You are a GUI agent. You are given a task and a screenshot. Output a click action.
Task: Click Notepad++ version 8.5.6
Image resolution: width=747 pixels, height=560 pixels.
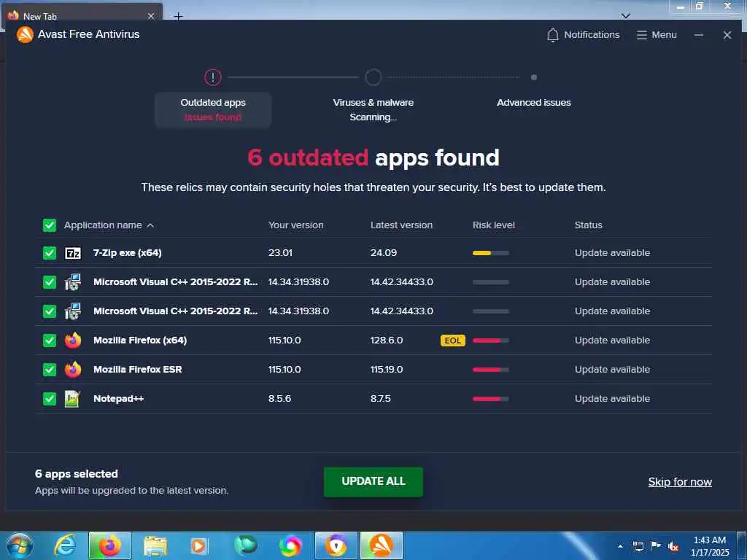(x=279, y=399)
